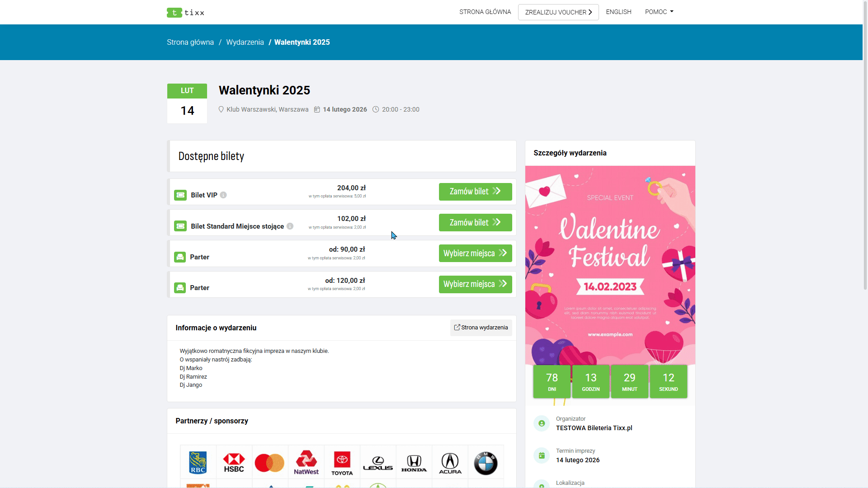868x488 pixels.
Task: Click the BMW sponsor logo
Action: (x=486, y=463)
